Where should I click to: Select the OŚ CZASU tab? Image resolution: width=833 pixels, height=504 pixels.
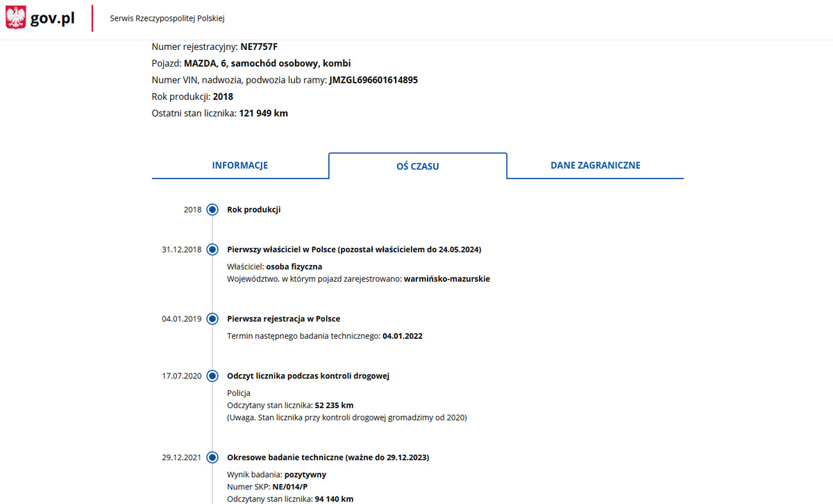(x=417, y=167)
